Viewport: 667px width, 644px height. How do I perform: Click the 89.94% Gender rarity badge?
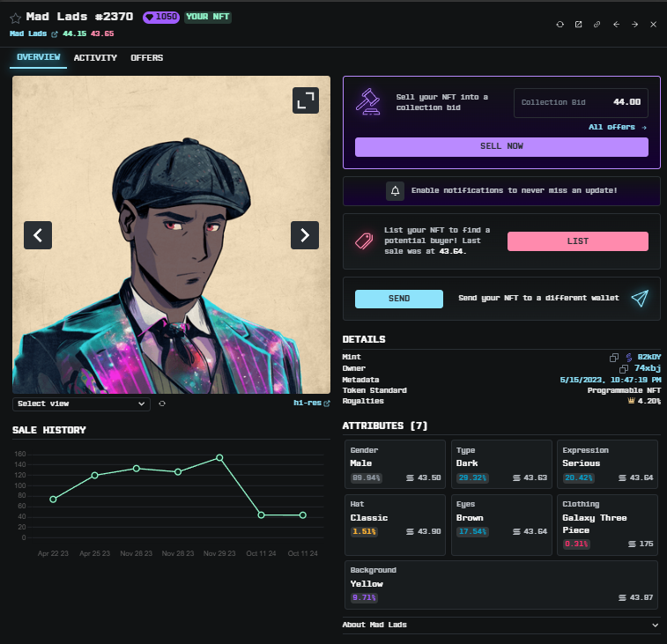(x=367, y=478)
